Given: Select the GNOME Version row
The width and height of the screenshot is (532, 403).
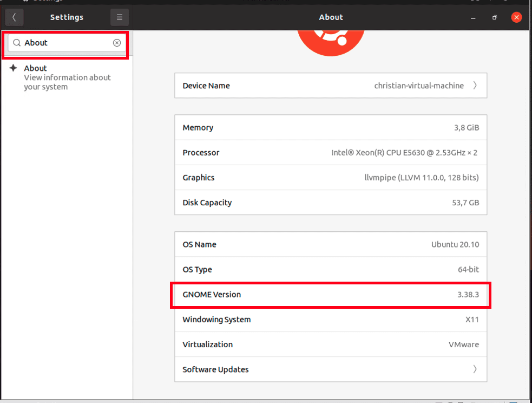Looking at the screenshot, I should [x=330, y=295].
